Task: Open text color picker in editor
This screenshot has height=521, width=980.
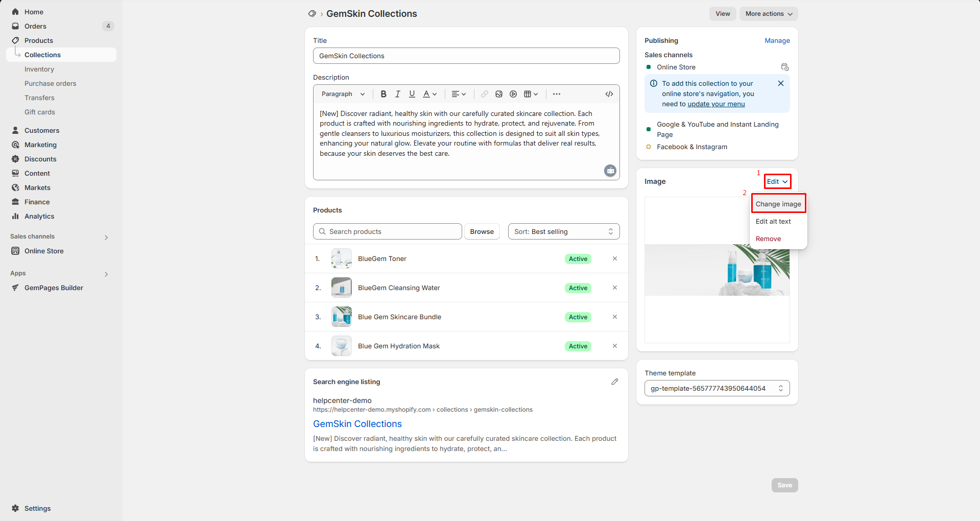Action: click(430, 94)
